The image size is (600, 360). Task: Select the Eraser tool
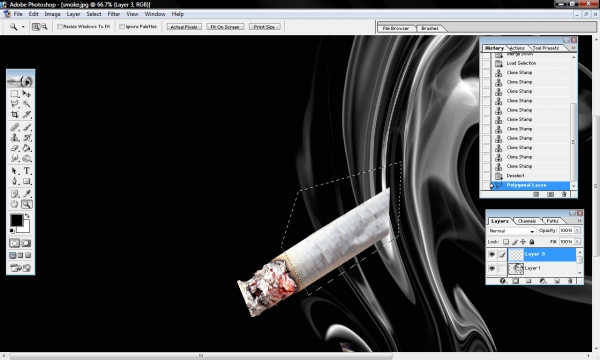[15, 148]
